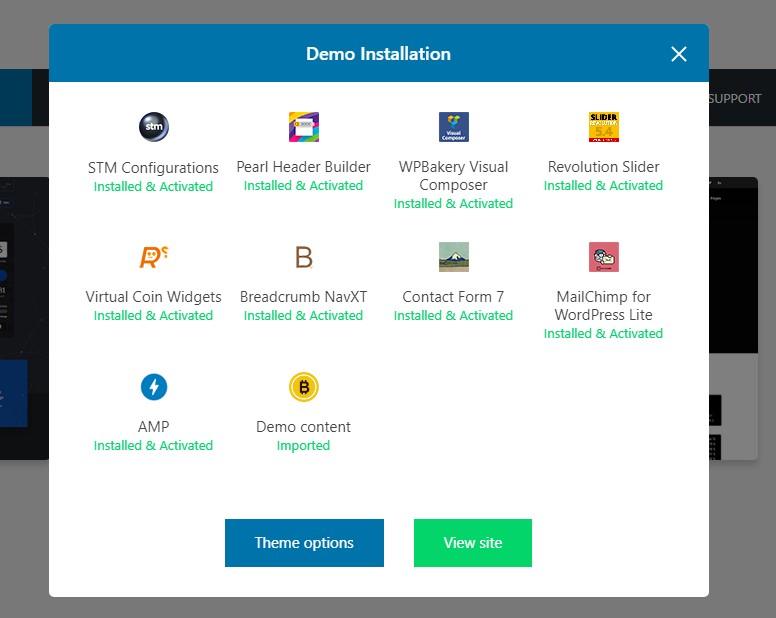776x618 pixels.
Task: Click the Breadcrumb NavXT letter B icon
Action: 303,257
